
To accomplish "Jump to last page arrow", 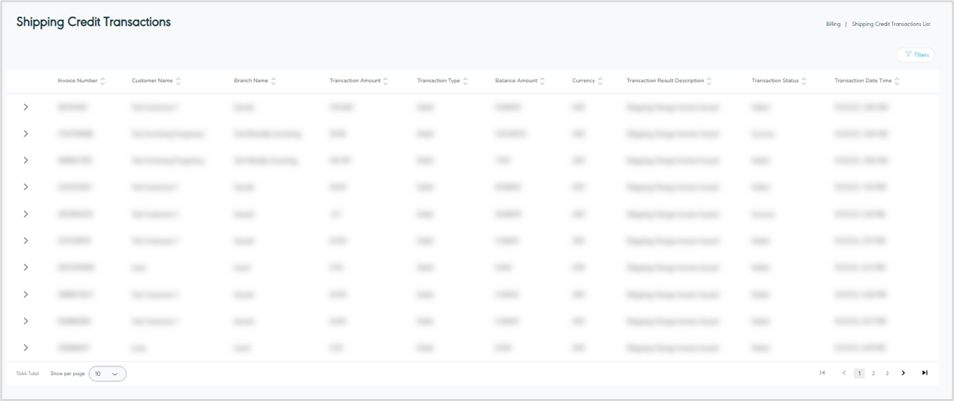I will point(925,373).
